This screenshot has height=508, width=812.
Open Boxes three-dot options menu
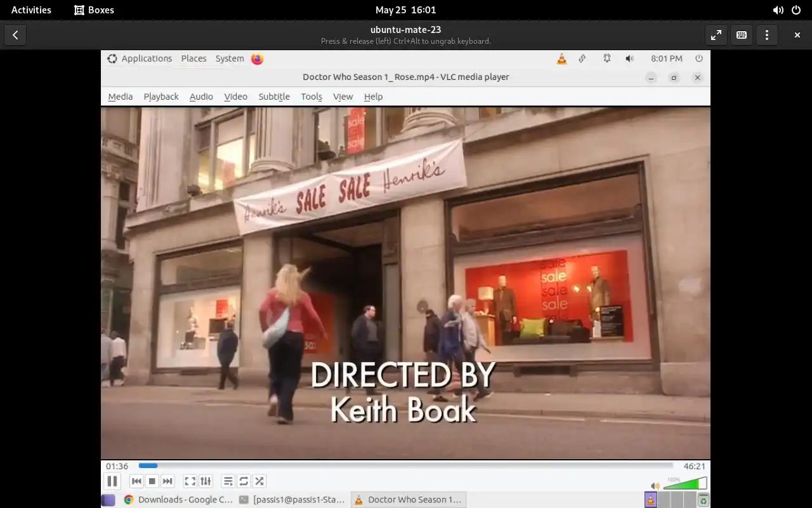click(767, 35)
